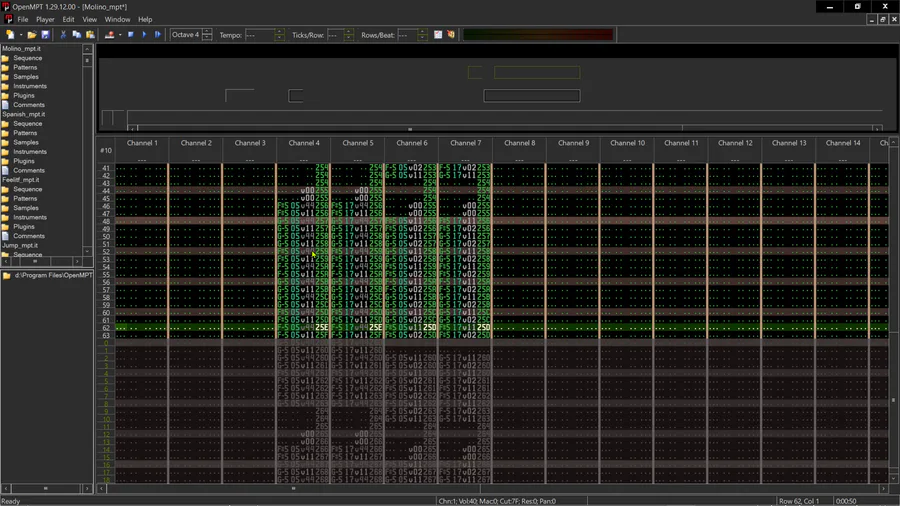Start playback with the blue play button

tap(144, 34)
